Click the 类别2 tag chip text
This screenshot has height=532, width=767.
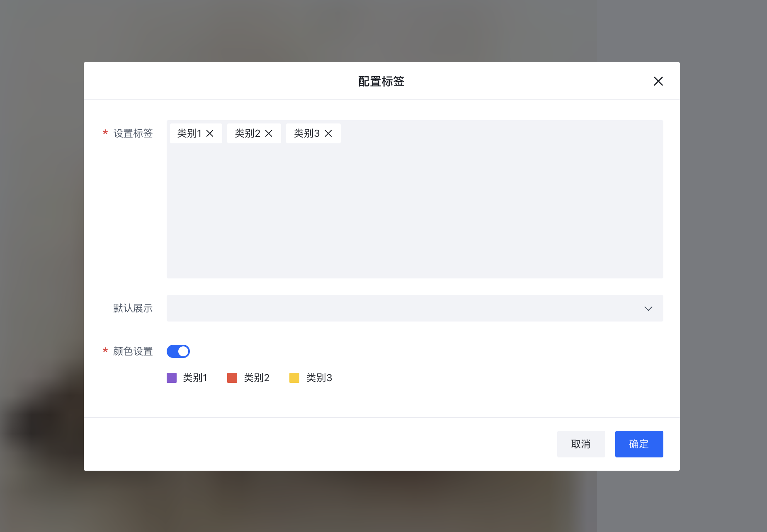point(248,133)
